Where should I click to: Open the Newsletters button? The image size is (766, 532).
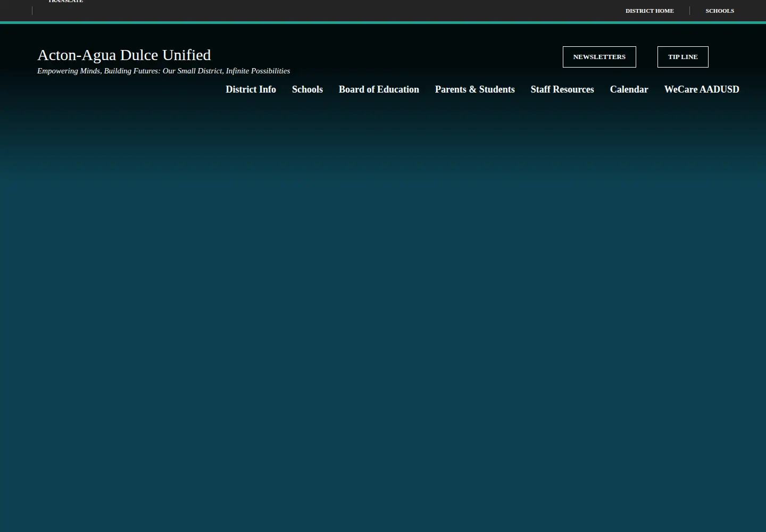click(x=599, y=57)
